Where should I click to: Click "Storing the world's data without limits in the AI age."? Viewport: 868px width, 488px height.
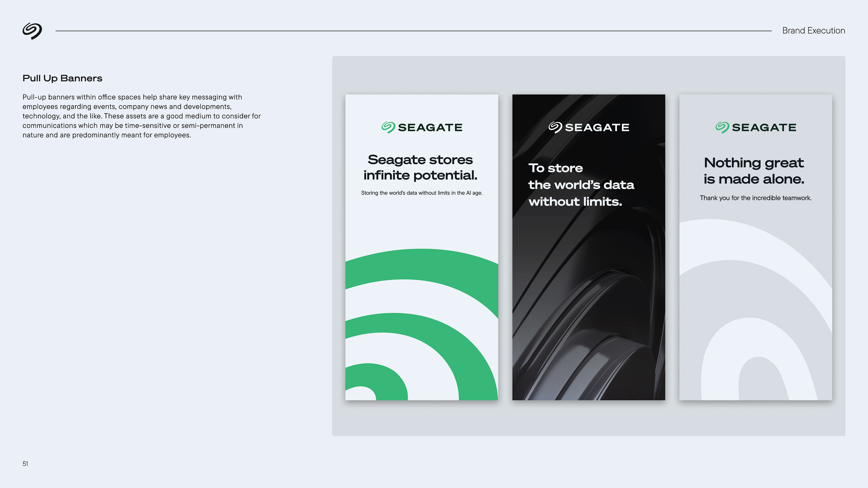pyautogui.click(x=422, y=193)
